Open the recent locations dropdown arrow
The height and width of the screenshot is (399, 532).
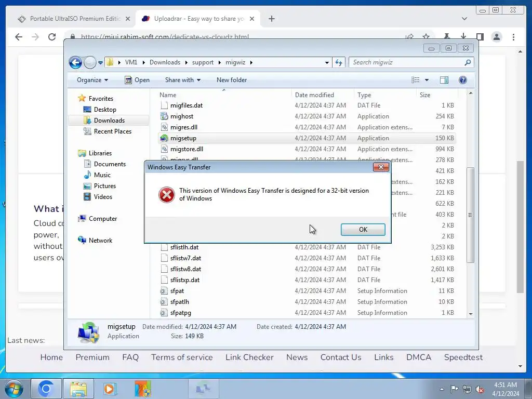pos(100,63)
